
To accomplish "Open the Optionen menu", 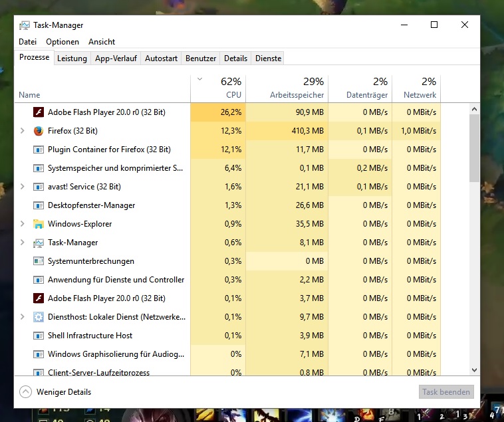I will click(63, 42).
